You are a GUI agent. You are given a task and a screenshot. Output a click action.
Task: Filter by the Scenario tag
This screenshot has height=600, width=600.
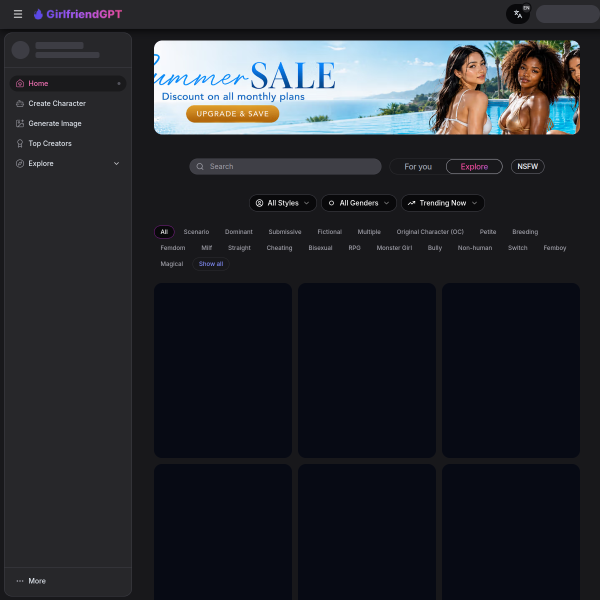pos(196,232)
